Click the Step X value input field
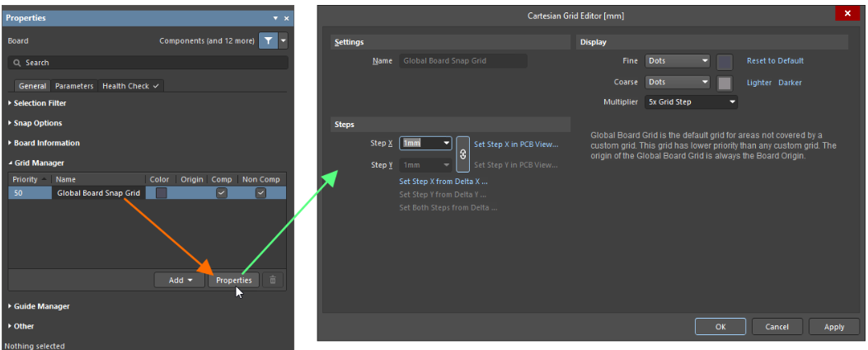The image size is (868, 350). click(x=420, y=143)
